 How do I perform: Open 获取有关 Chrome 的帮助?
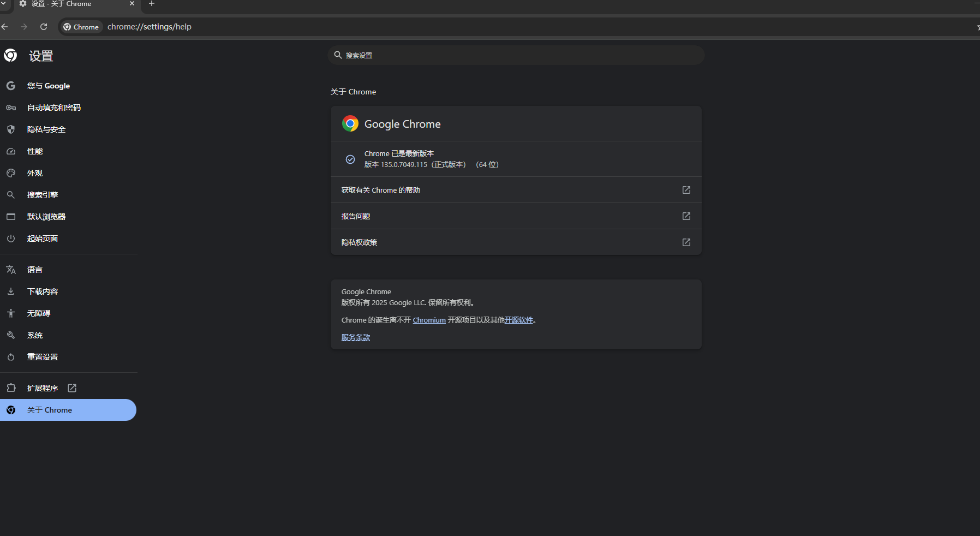click(x=516, y=190)
